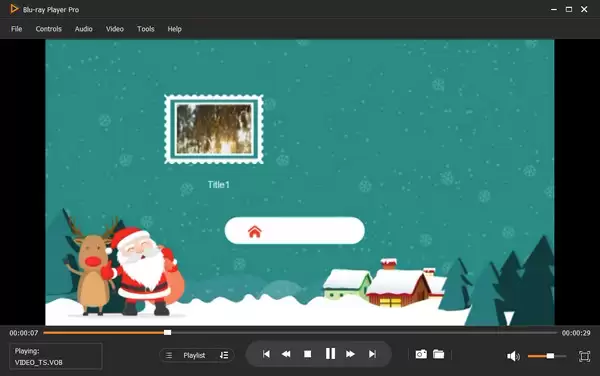Viewport: 600px width, 376px height.
Task: Seek on the playback progress bar
Action: pos(300,333)
